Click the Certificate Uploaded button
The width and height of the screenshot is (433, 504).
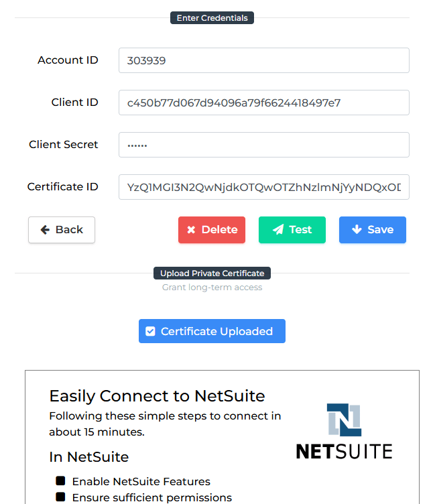(x=212, y=331)
